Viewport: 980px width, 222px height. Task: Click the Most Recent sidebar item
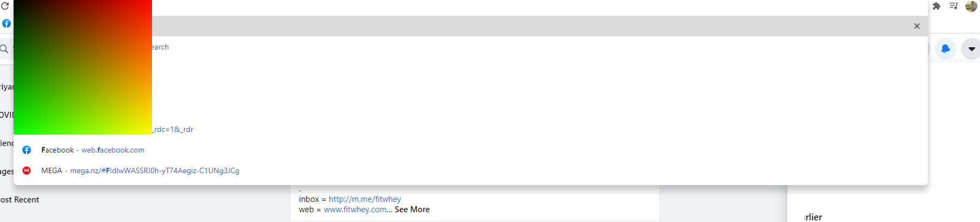pos(20,200)
